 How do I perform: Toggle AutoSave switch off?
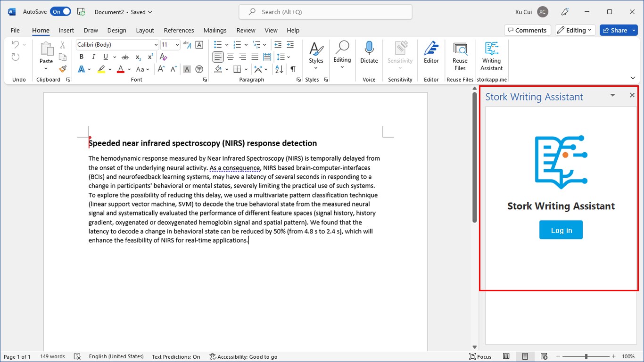(61, 12)
